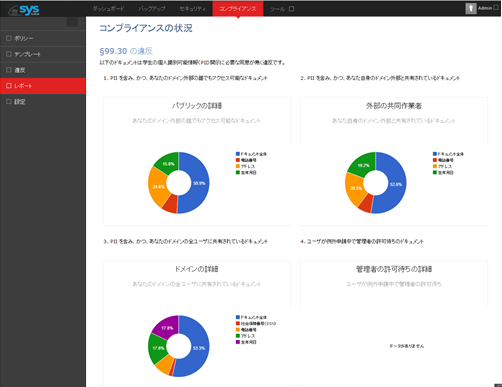The width and height of the screenshot is (502, 387).
Task: Click the パブリックの詳細 card title
Action: (x=197, y=106)
